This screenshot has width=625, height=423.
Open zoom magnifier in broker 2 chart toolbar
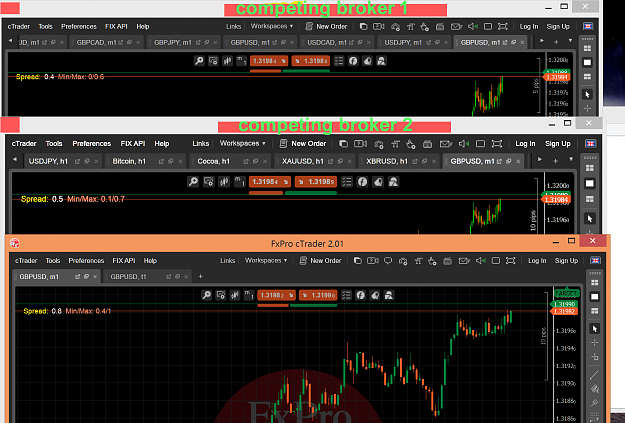[193, 182]
